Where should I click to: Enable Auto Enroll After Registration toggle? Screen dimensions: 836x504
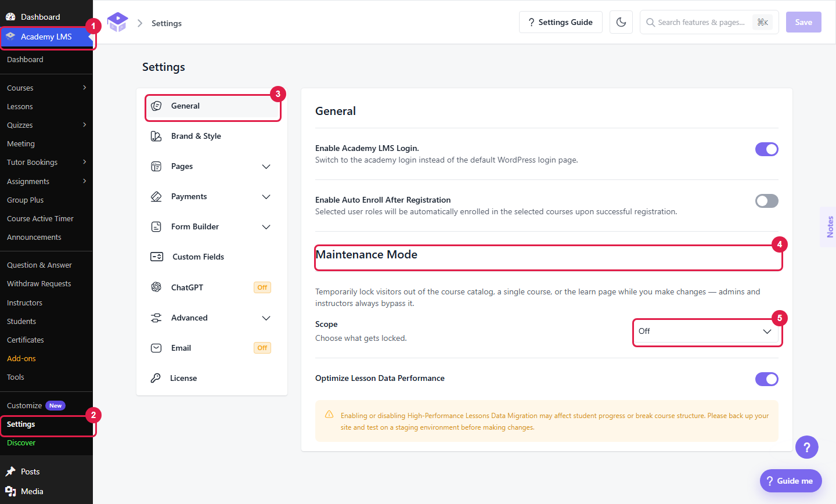tap(767, 201)
